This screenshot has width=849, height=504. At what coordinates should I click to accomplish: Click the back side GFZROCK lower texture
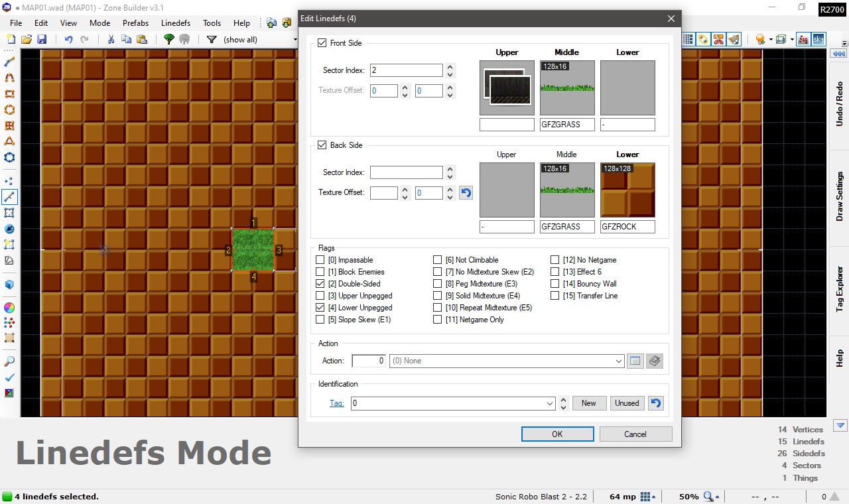(627, 190)
